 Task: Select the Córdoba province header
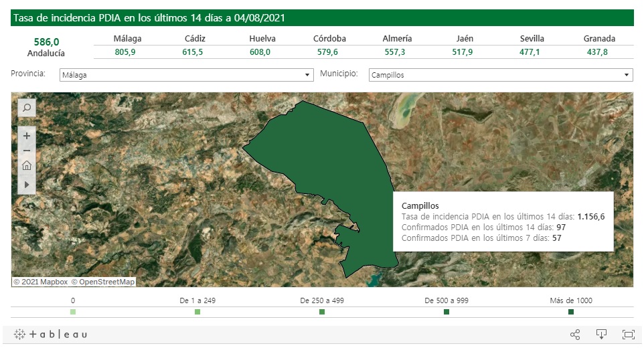(329, 39)
